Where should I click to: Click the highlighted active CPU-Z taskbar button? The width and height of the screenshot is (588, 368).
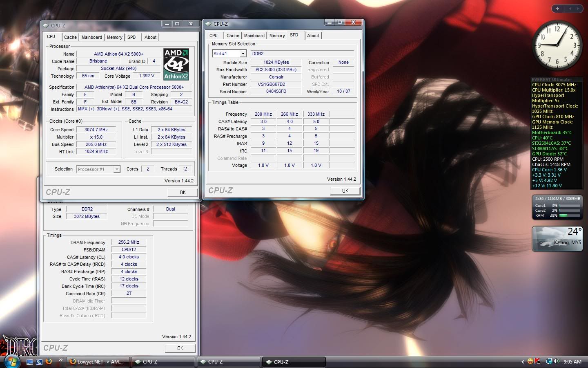tap(294, 362)
